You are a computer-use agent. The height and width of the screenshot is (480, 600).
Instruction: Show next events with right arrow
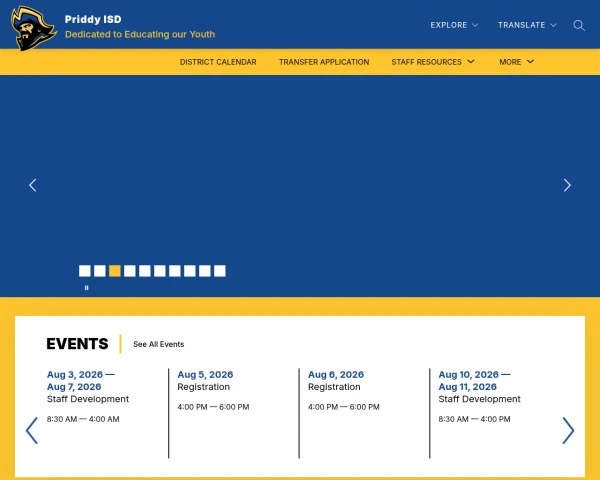(x=568, y=431)
